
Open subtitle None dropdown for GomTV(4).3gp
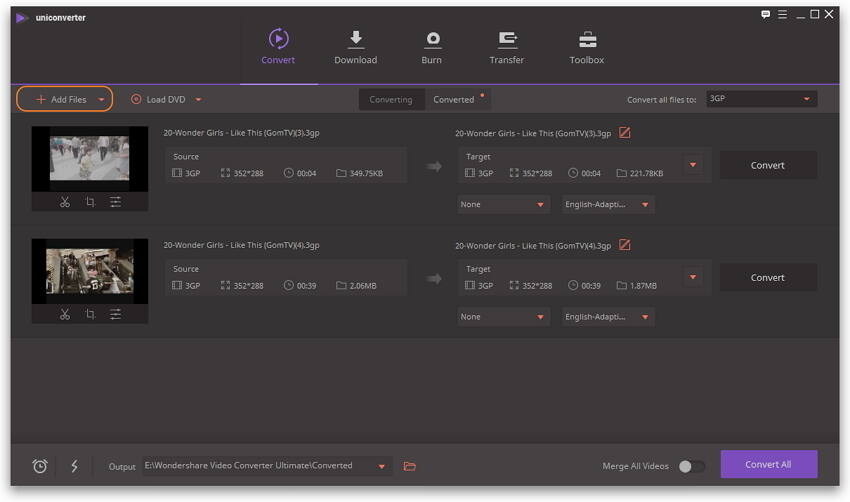pyautogui.click(x=504, y=317)
